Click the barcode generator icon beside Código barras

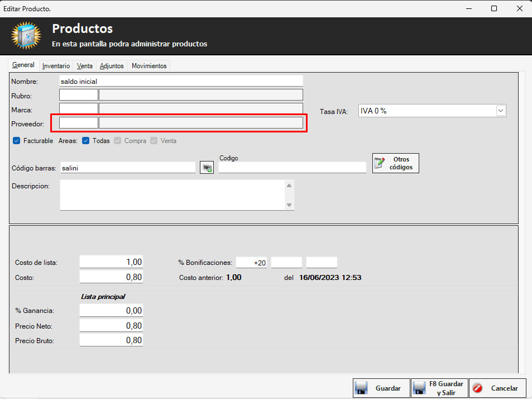click(207, 168)
